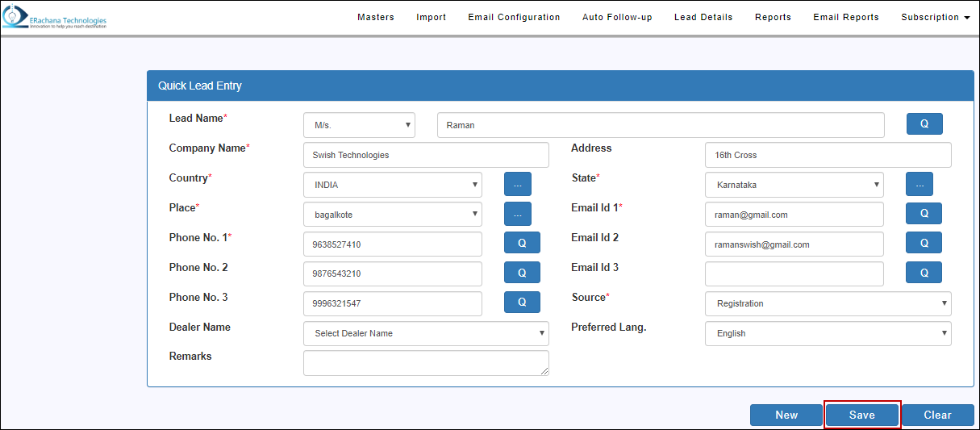This screenshot has height=430, width=980.
Task: Click the ellipsis button beside Place
Action: [x=518, y=214]
